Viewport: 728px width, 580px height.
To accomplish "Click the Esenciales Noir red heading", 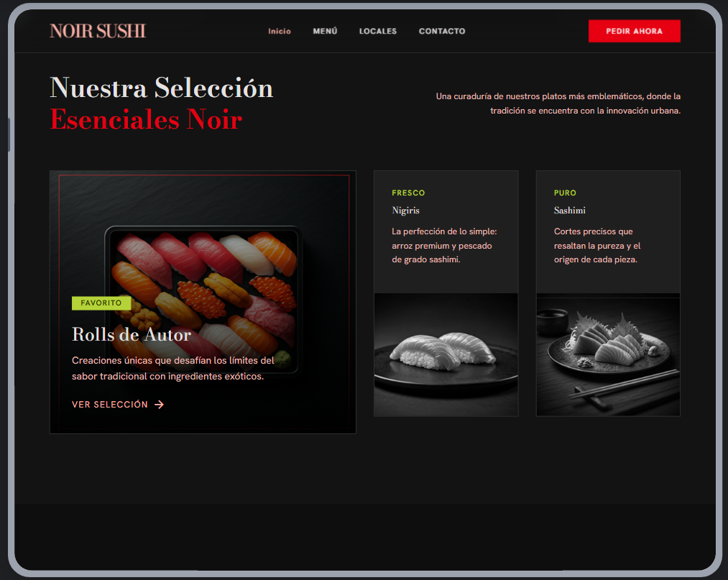I will [x=146, y=119].
